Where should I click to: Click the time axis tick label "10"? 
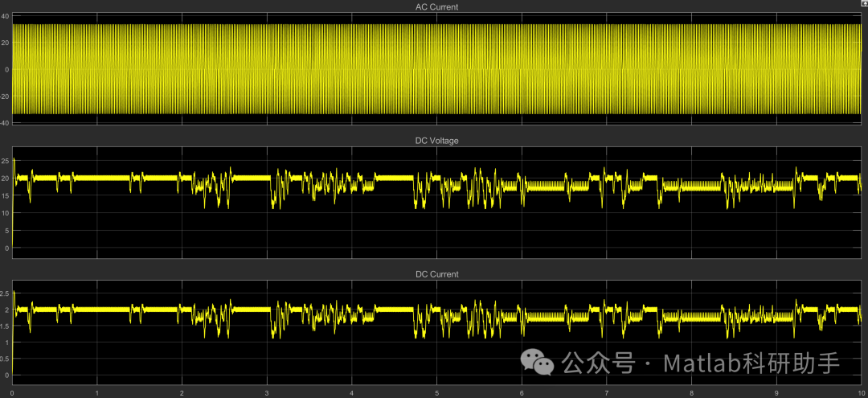(x=862, y=392)
